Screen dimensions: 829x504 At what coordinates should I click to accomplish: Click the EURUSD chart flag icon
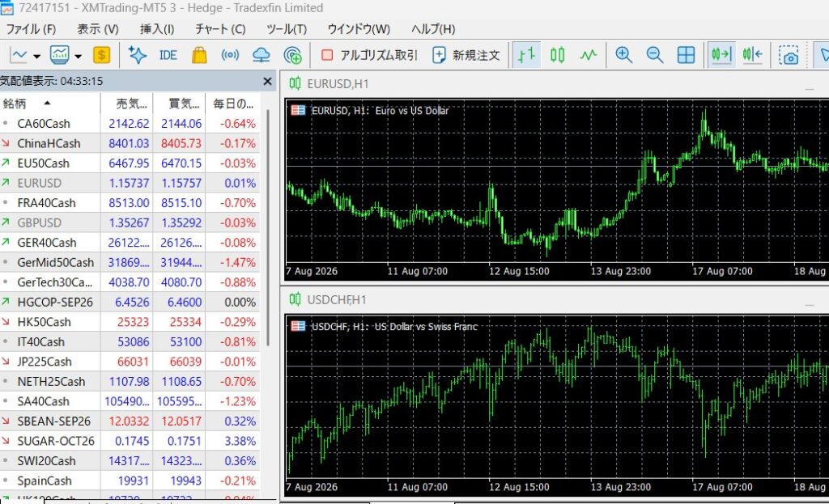298,110
